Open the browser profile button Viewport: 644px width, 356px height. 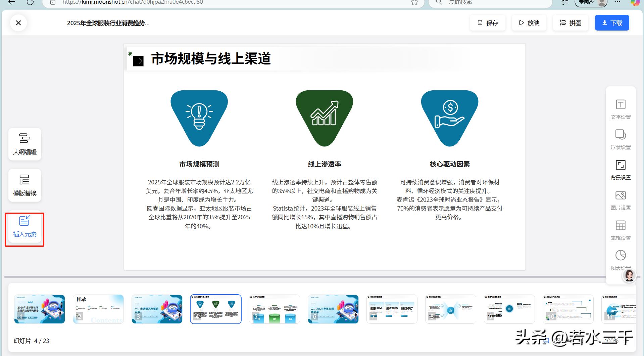coord(591,2)
